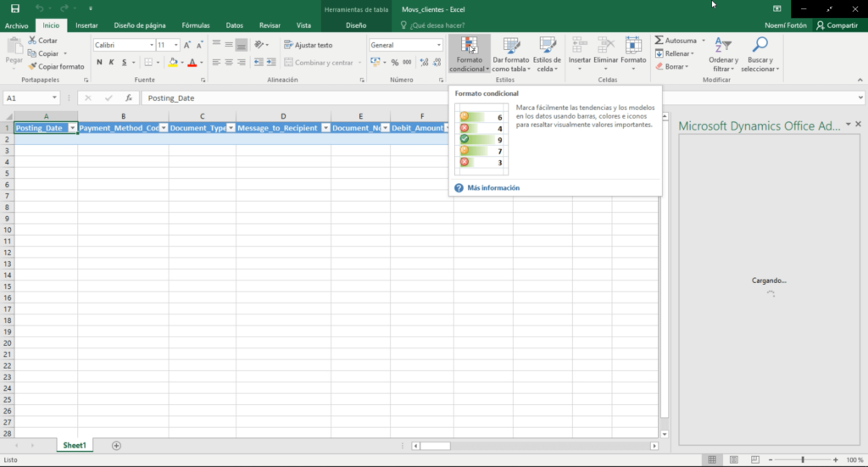This screenshot has height=467, width=868.
Task: Click the Cortar scissors icon
Action: point(32,41)
